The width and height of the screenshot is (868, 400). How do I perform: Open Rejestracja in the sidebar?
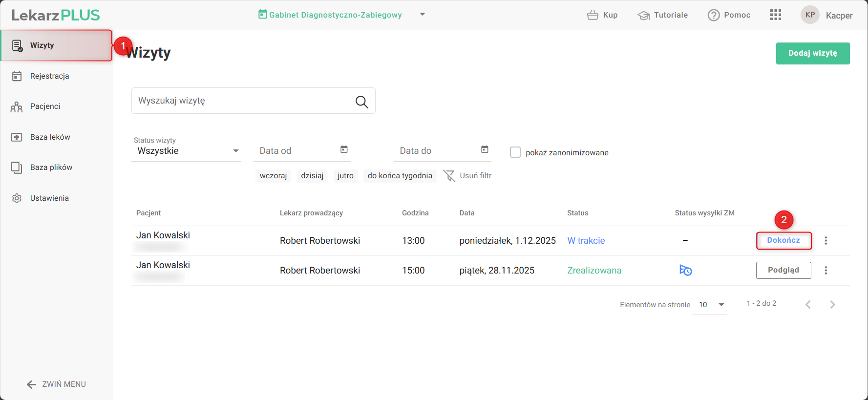pos(49,76)
